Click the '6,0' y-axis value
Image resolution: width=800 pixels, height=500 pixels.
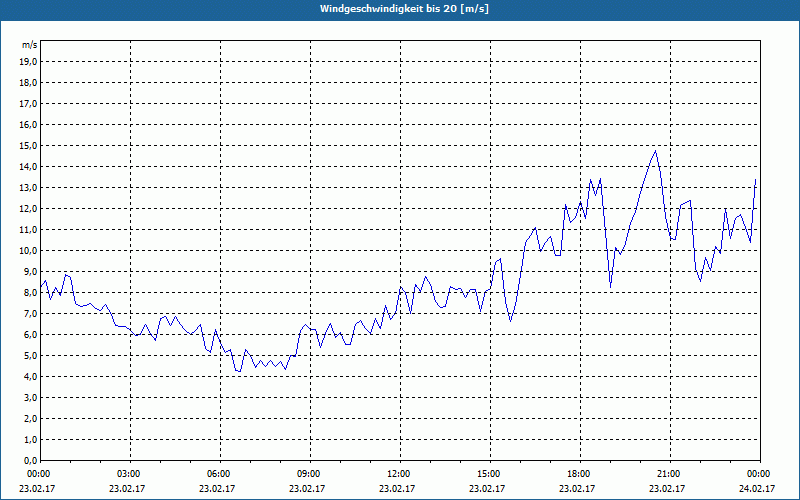[31, 335]
